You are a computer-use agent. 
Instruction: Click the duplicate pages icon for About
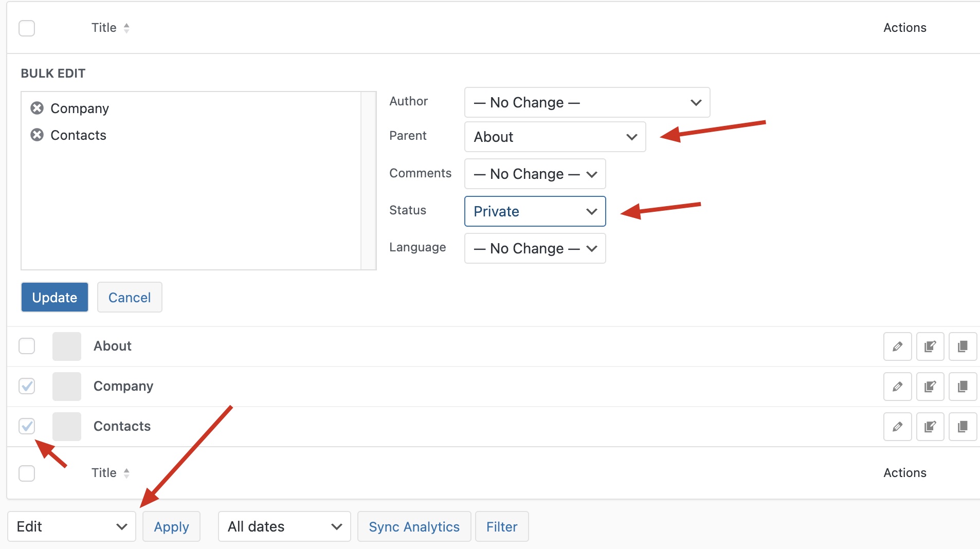tap(963, 346)
